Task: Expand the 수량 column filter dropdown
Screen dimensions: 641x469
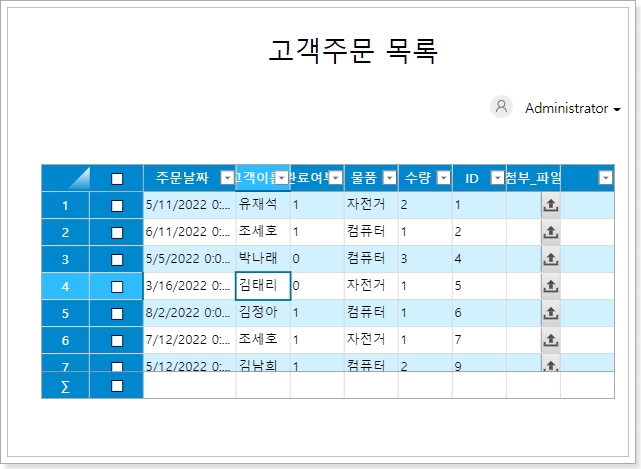Action: click(x=442, y=178)
